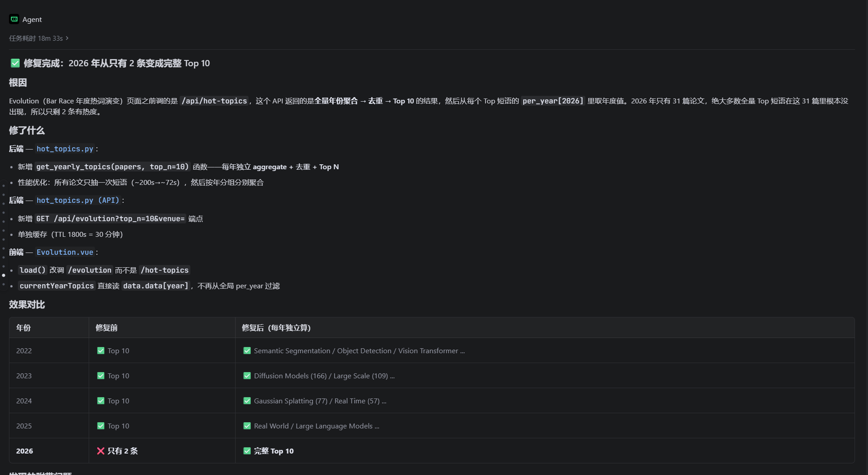Click the highlighted dot in left outline navigation

coord(4,275)
